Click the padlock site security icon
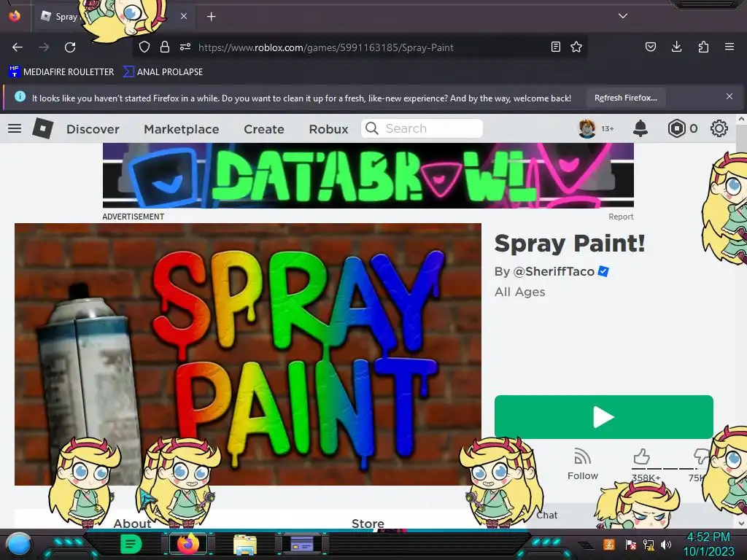 165,47
